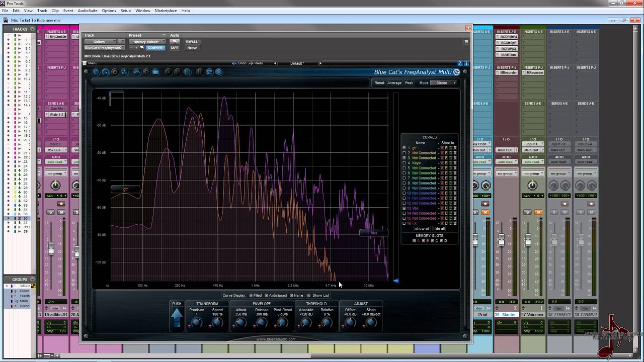Click the curve shape icon in plugin toolbar

pos(137,72)
